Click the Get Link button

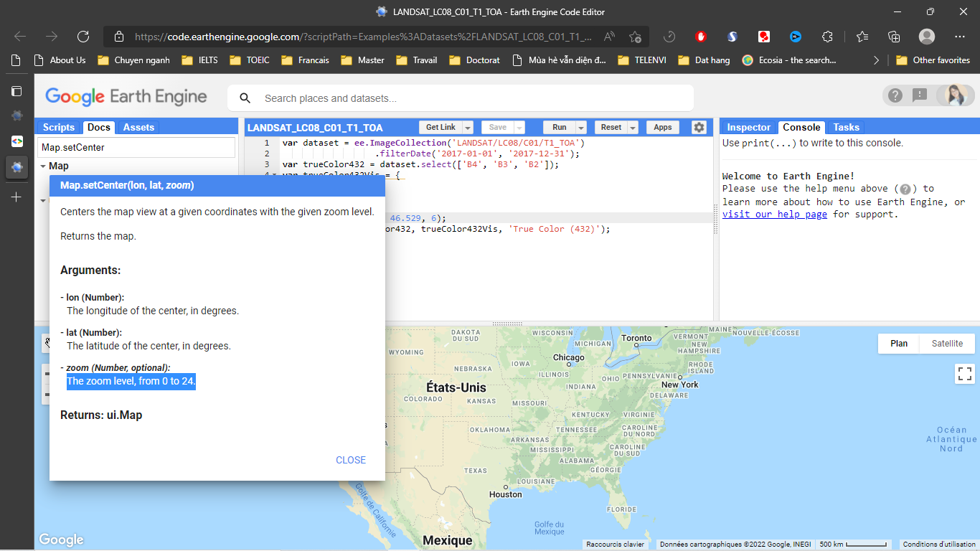pos(440,128)
